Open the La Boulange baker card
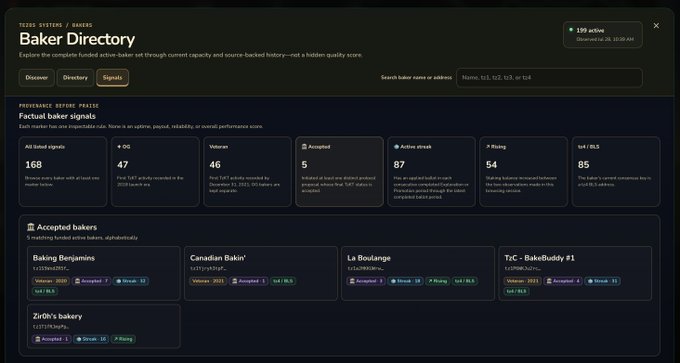This screenshot has height=363, width=680. pos(418,273)
